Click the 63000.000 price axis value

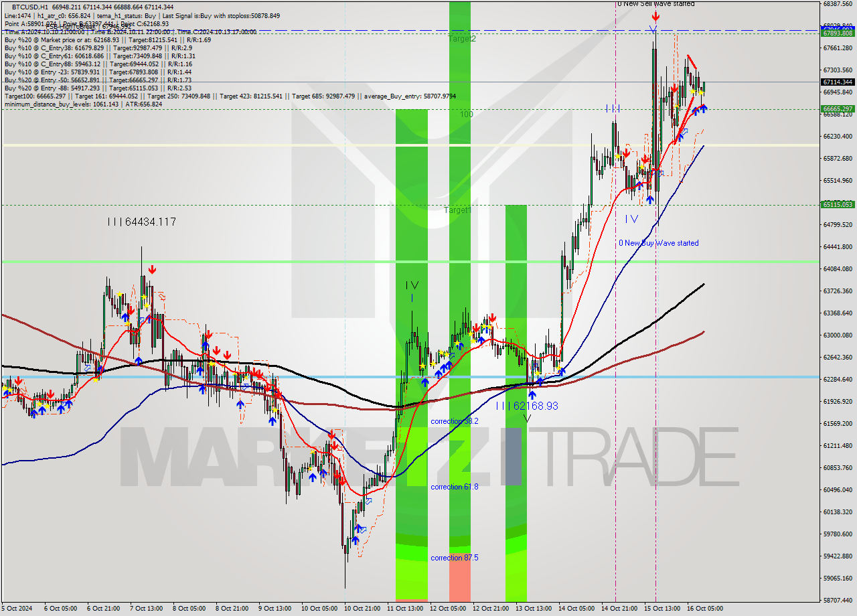[x=838, y=335]
